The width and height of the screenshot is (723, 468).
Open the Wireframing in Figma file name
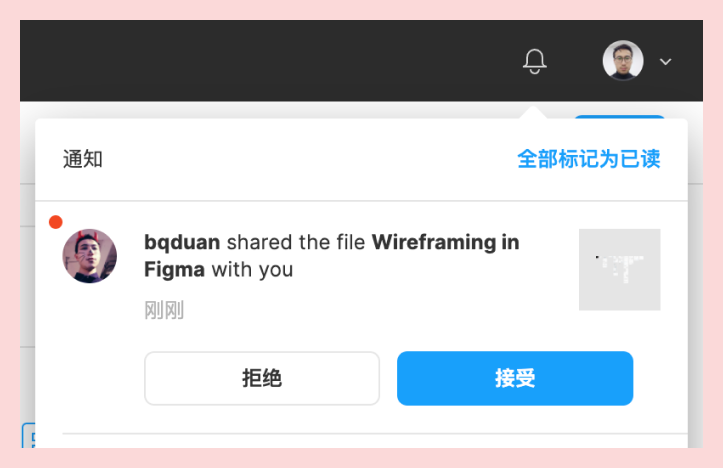pyautogui.click(x=445, y=242)
